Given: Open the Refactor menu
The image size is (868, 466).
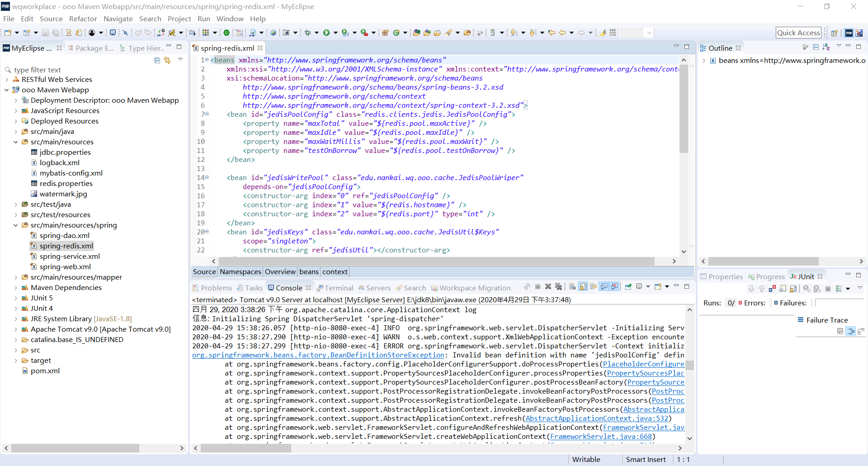Looking at the screenshot, I should click(x=83, y=19).
